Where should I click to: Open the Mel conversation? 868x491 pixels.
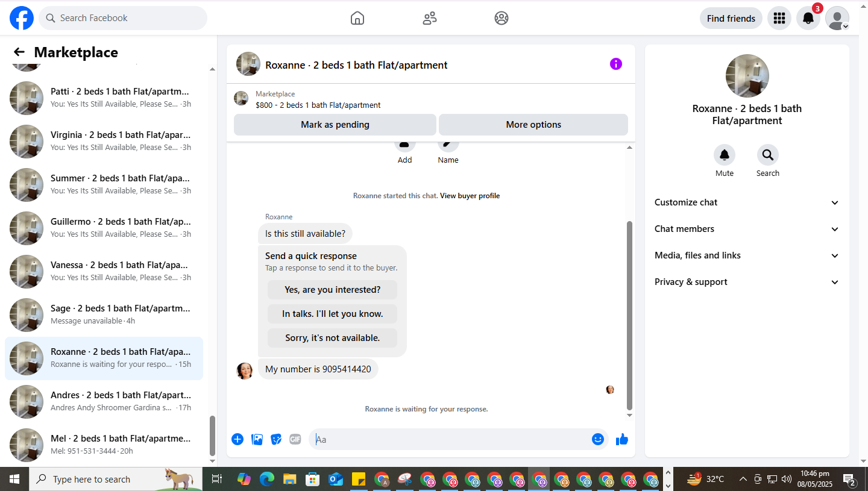[104, 445]
